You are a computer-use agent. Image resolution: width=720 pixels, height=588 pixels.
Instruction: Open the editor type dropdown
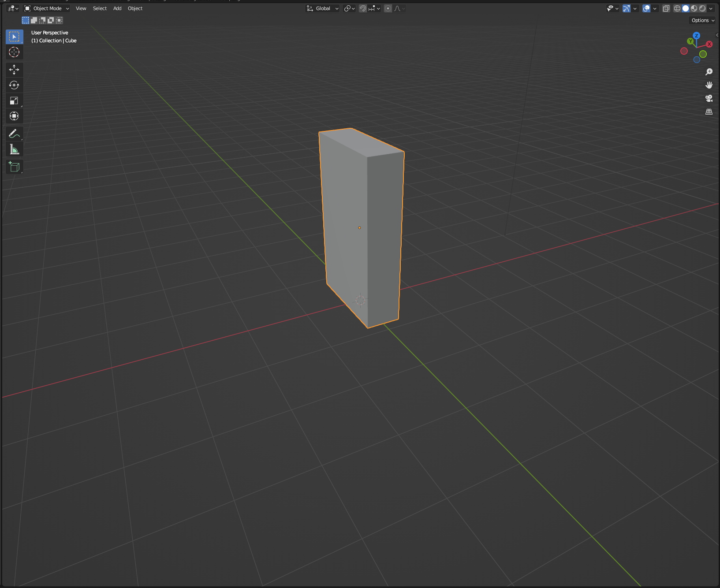pyautogui.click(x=13, y=8)
